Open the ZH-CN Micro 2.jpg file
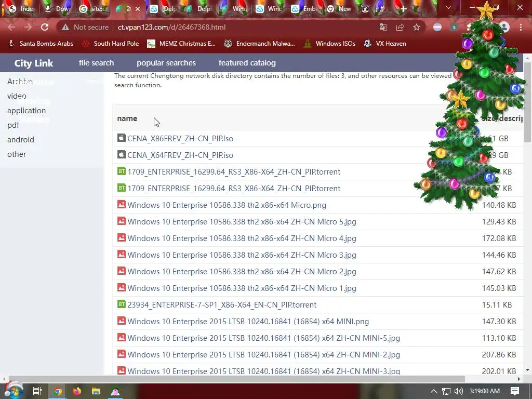The width and height of the screenshot is (532, 399). tap(242, 271)
